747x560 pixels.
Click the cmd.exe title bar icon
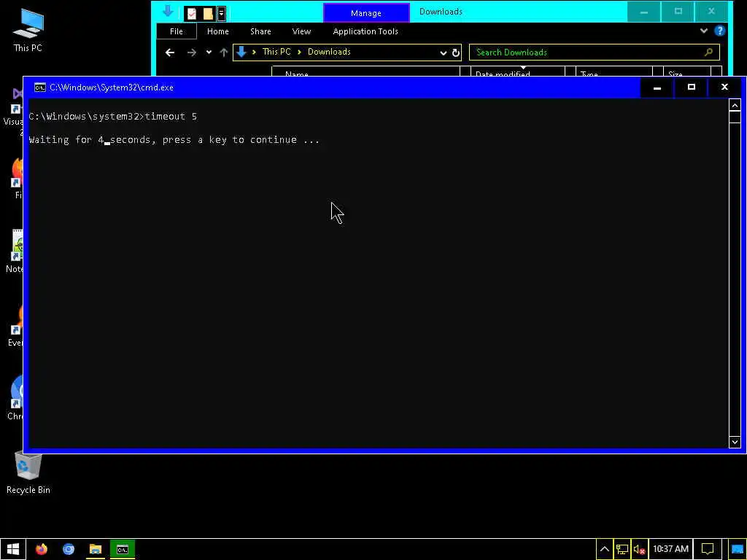point(40,87)
